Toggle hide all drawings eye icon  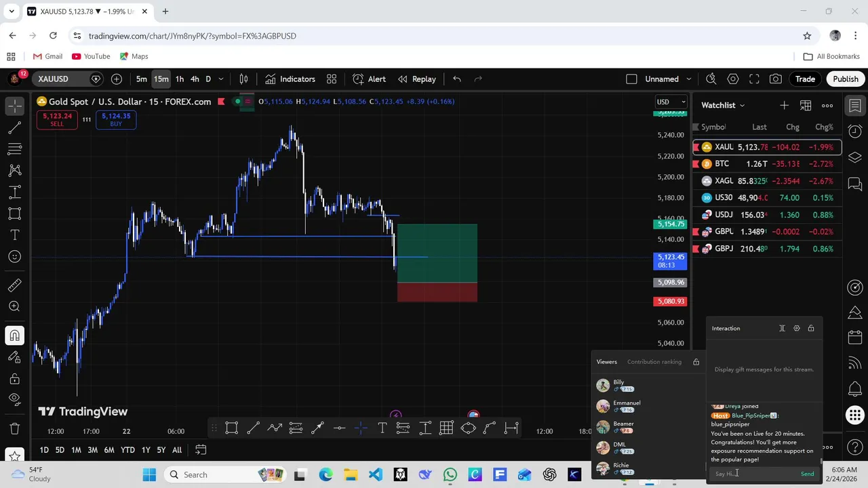pos(14,400)
